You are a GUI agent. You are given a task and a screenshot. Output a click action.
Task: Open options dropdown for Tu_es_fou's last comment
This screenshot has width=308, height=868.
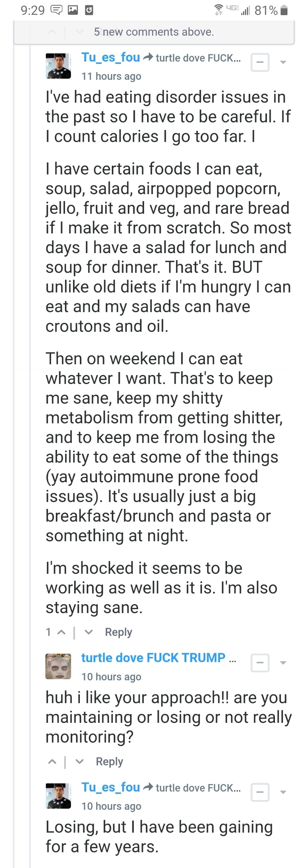[x=283, y=792]
